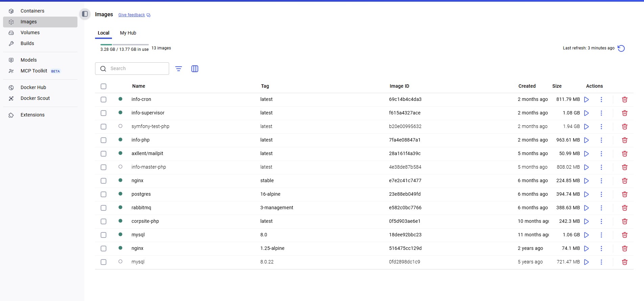Image resolution: width=644 pixels, height=301 pixels.
Task: Delete the symfony-test-php image
Action: [x=625, y=127]
